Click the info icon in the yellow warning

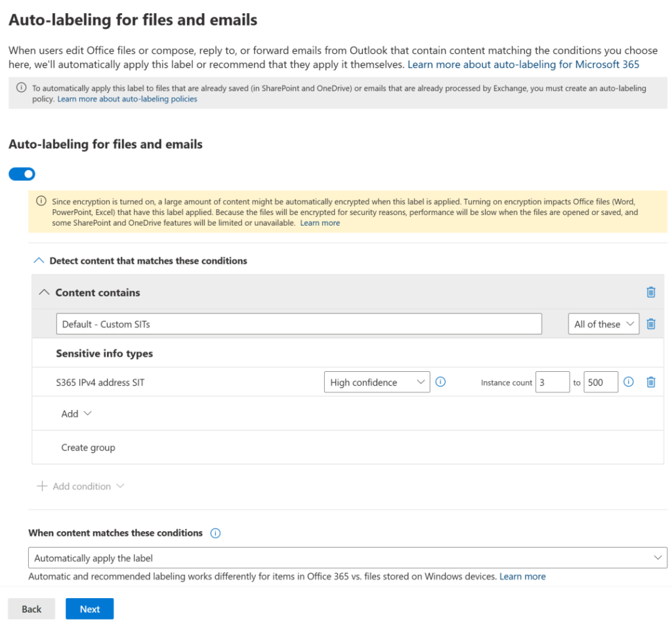pos(41,201)
